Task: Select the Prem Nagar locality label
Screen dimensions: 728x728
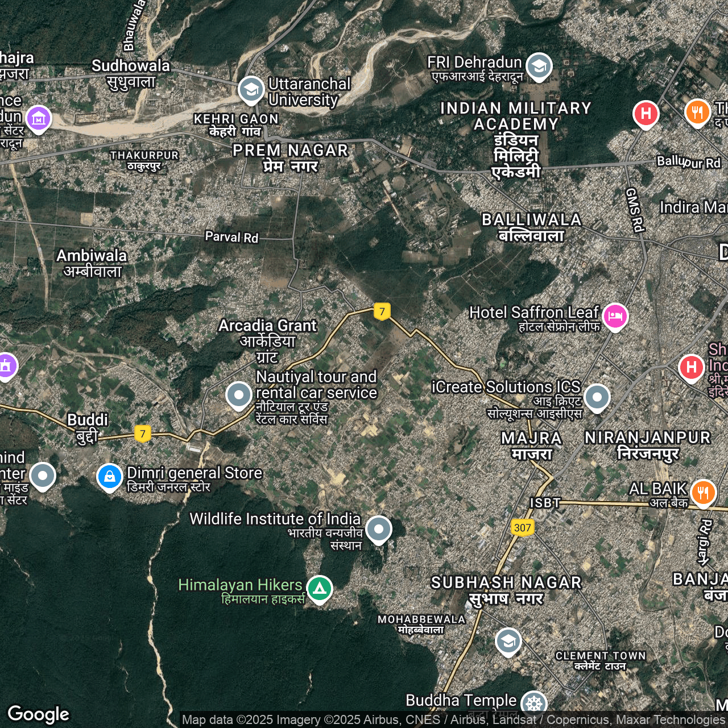Action: point(290,158)
